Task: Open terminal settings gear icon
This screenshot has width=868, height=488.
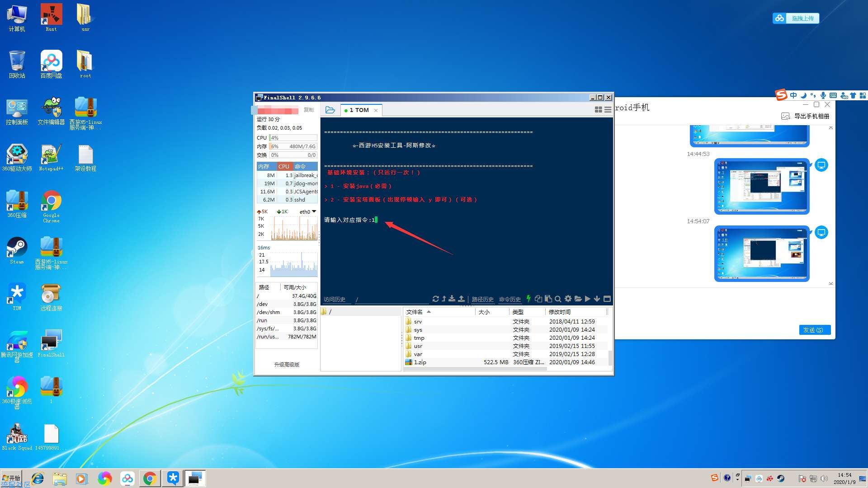Action: coord(568,299)
